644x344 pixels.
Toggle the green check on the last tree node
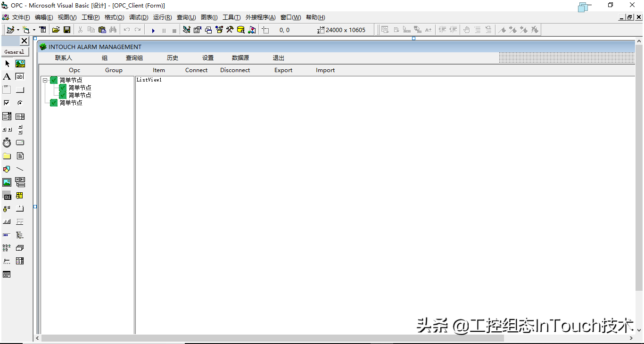pos(54,103)
